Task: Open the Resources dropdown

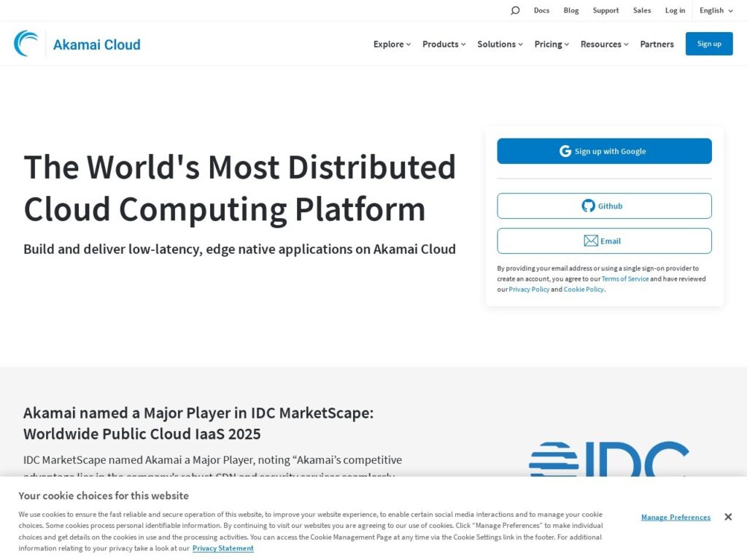Action: (604, 44)
